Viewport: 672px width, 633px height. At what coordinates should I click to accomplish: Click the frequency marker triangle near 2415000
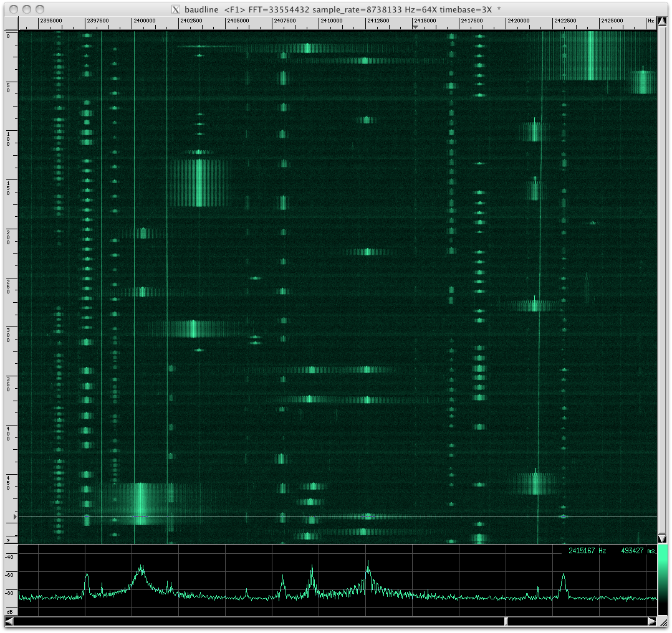pos(415,27)
